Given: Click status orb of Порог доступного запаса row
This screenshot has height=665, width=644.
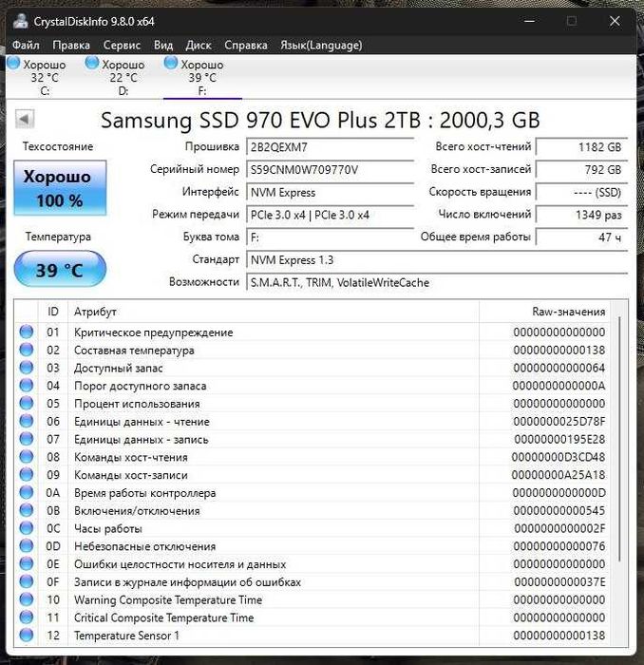Looking at the screenshot, I should point(27,385).
